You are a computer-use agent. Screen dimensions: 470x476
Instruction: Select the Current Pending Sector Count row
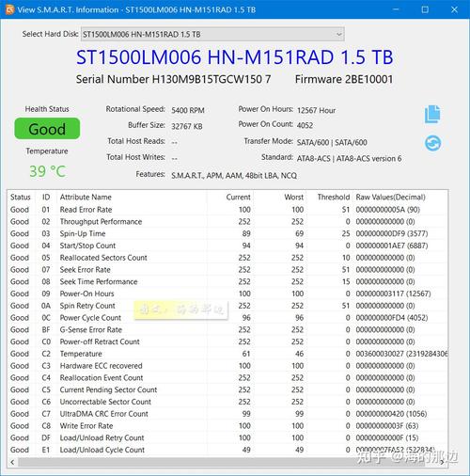pos(227,389)
